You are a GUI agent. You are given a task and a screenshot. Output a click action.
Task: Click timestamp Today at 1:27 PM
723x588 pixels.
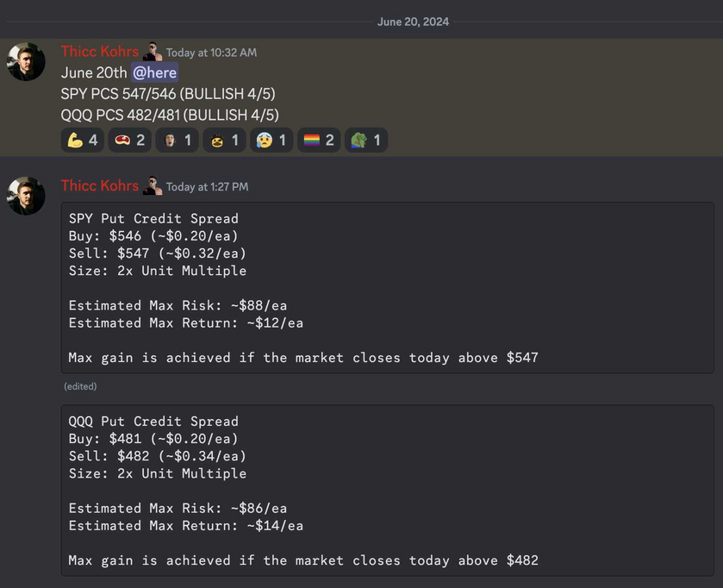coord(207,187)
